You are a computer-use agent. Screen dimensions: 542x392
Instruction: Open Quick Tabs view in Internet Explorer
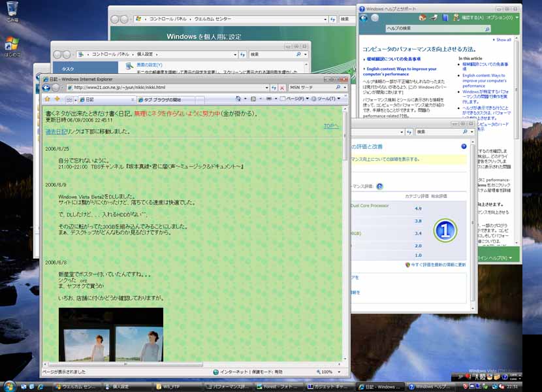(69, 100)
